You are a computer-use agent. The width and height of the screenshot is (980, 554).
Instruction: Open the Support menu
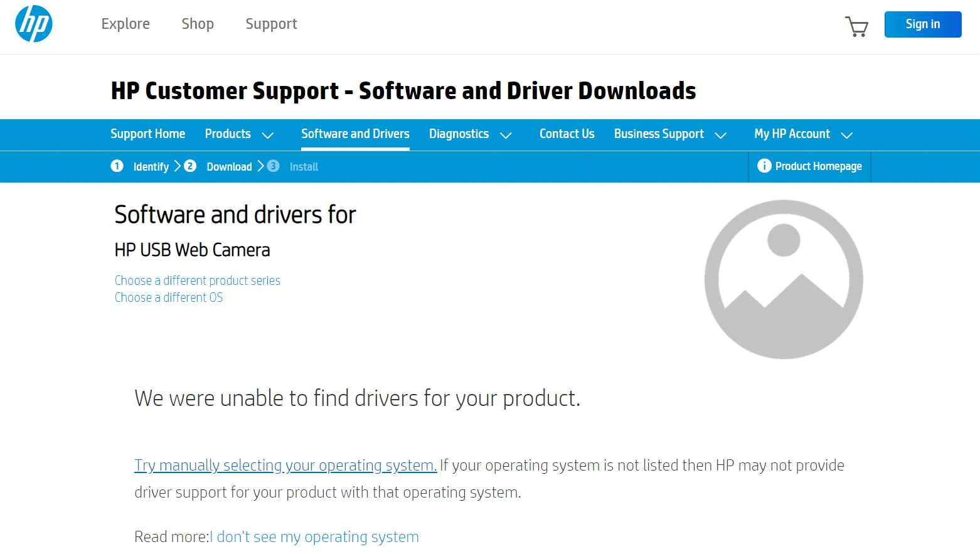pyautogui.click(x=271, y=24)
